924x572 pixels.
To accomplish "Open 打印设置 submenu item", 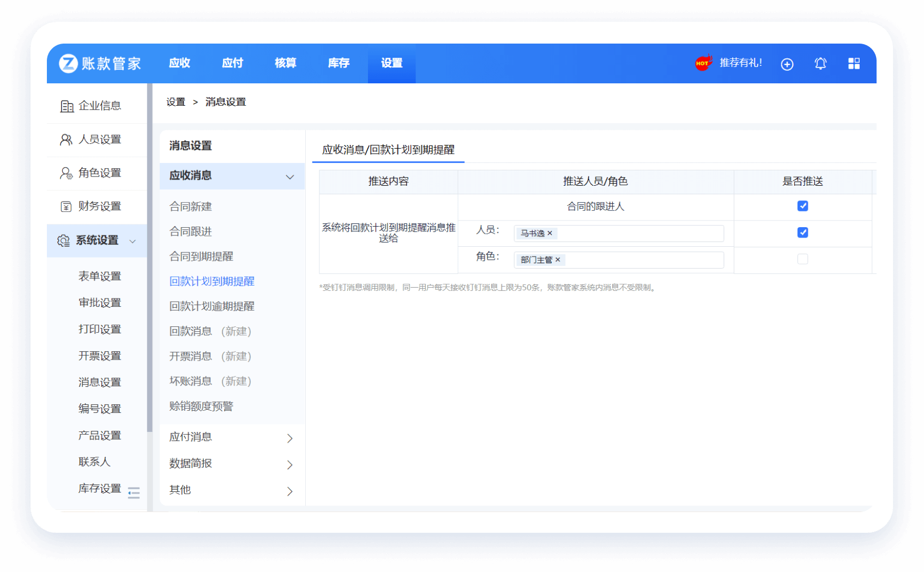I will [x=100, y=330].
